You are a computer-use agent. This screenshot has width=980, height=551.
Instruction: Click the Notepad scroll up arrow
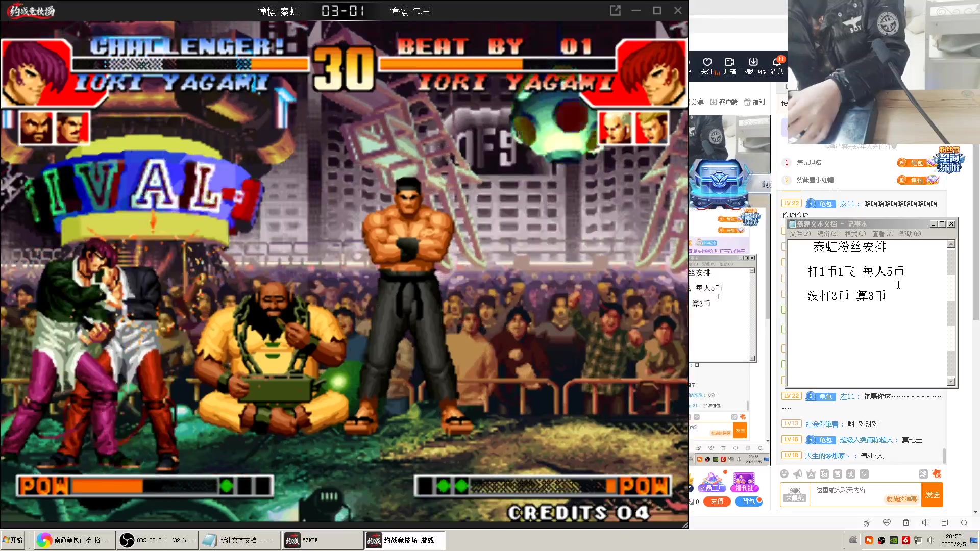[x=951, y=244]
